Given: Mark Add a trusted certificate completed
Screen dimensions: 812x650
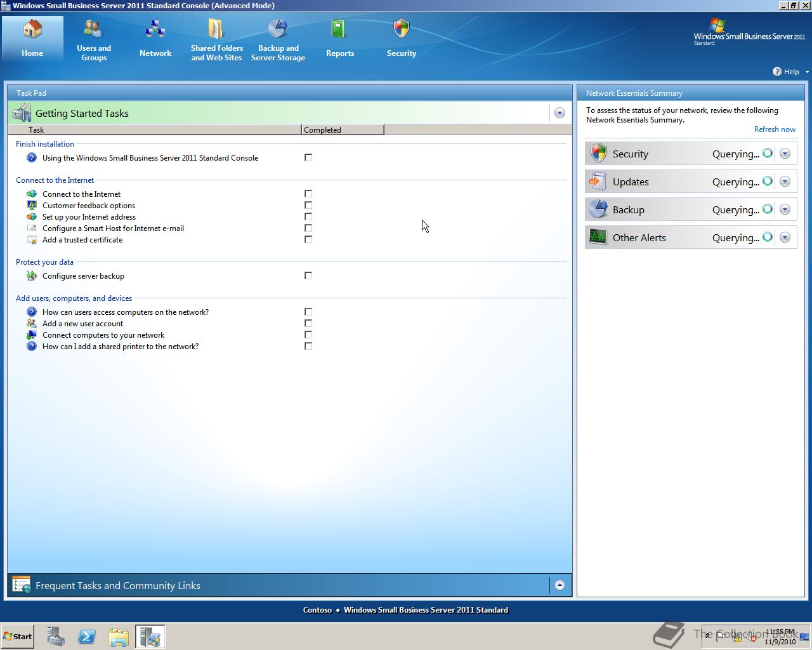Looking at the screenshot, I should 308,239.
